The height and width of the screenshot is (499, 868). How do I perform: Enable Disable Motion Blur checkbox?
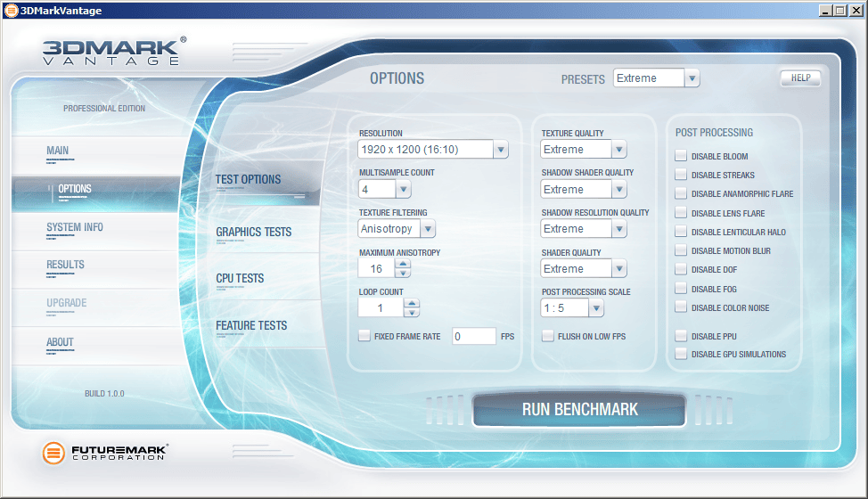681,250
